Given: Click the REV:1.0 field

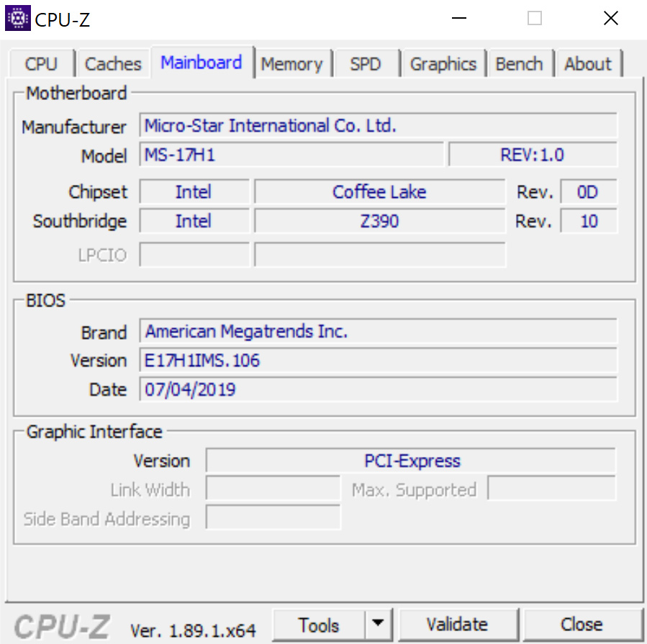Looking at the screenshot, I should (x=533, y=155).
